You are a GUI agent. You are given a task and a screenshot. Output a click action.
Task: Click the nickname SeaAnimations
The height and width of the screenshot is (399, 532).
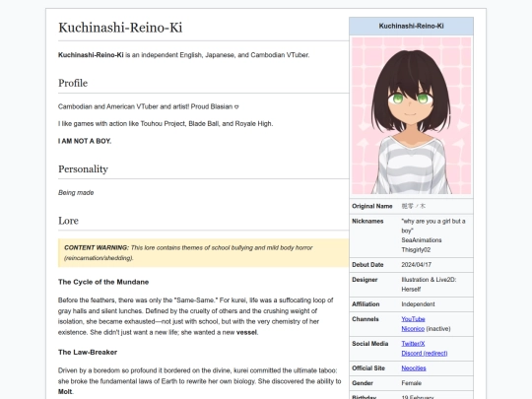click(x=422, y=239)
